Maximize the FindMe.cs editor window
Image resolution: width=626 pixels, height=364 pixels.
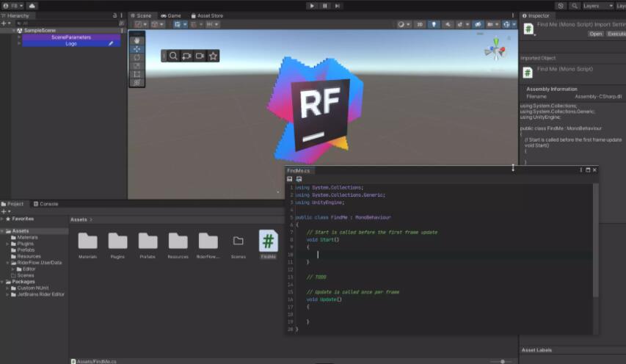click(588, 170)
